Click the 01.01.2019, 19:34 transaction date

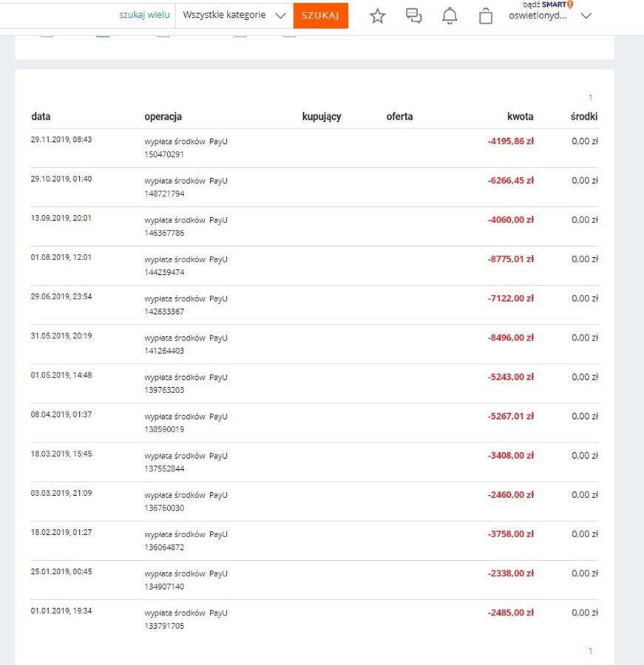pos(61,611)
